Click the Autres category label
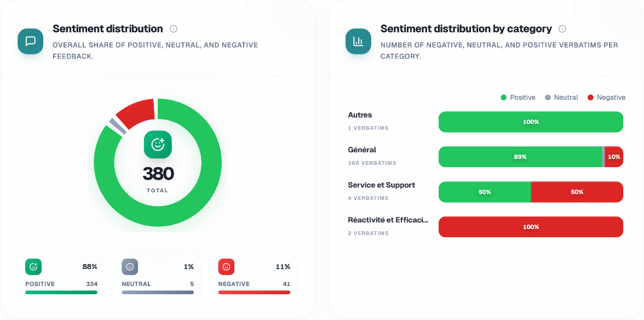Image resolution: width=644 pixels, height=320 pixels. pos(360,115)
